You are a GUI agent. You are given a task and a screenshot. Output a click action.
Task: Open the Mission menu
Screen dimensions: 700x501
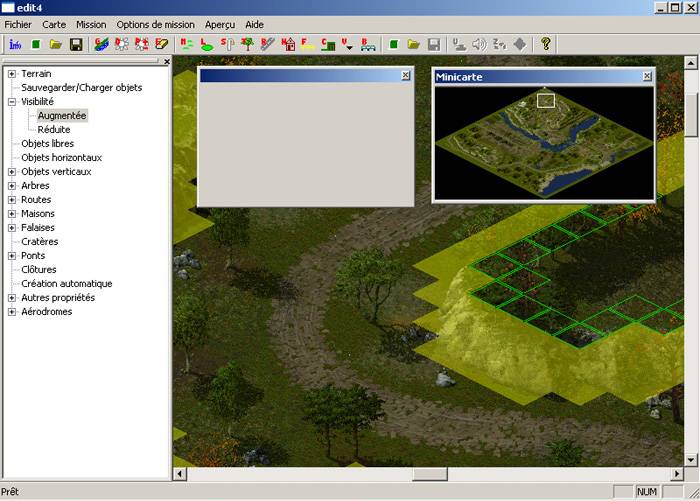91,24
